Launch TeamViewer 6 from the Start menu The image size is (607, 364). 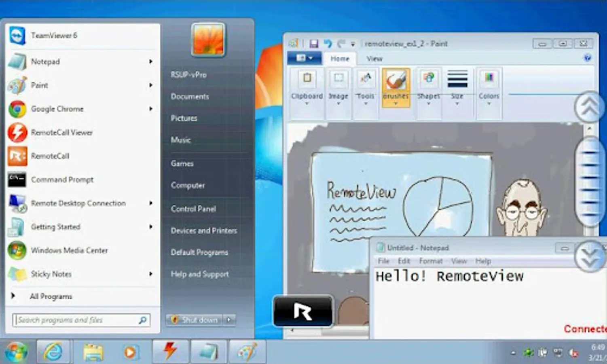pyautogui.click(x=82, y=36)
